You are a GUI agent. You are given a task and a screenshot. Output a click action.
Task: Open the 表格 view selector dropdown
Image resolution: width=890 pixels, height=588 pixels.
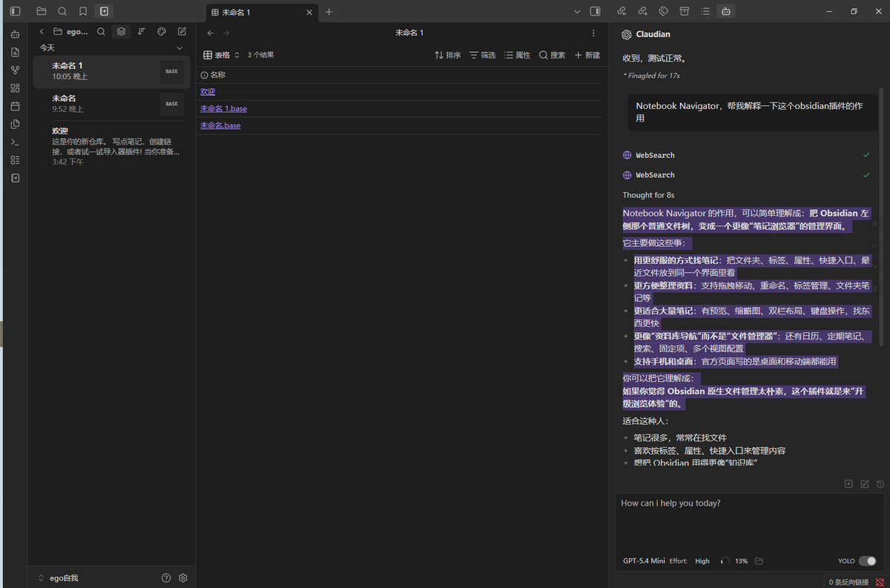(x=222, y=55)
